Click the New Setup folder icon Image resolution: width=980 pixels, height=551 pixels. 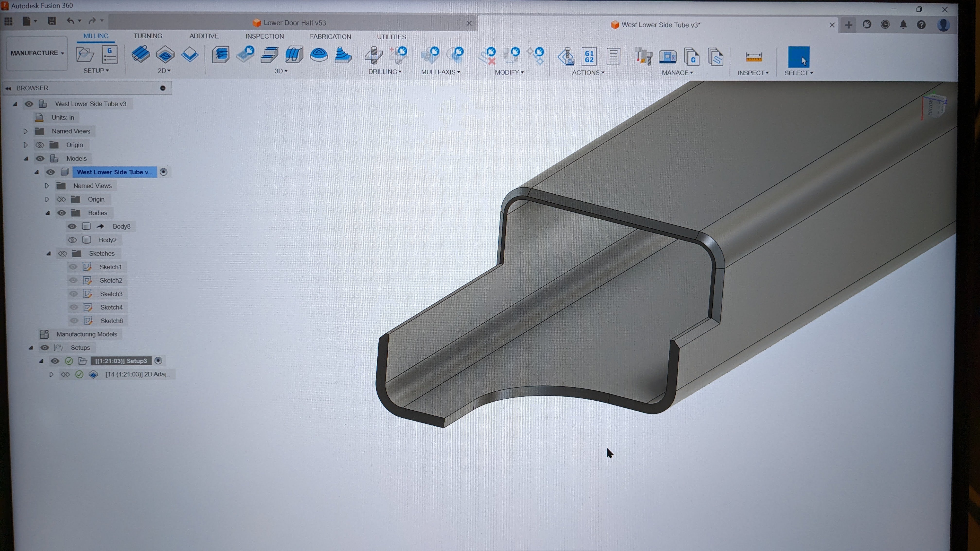pyautogui.click(x=85, y=55)
